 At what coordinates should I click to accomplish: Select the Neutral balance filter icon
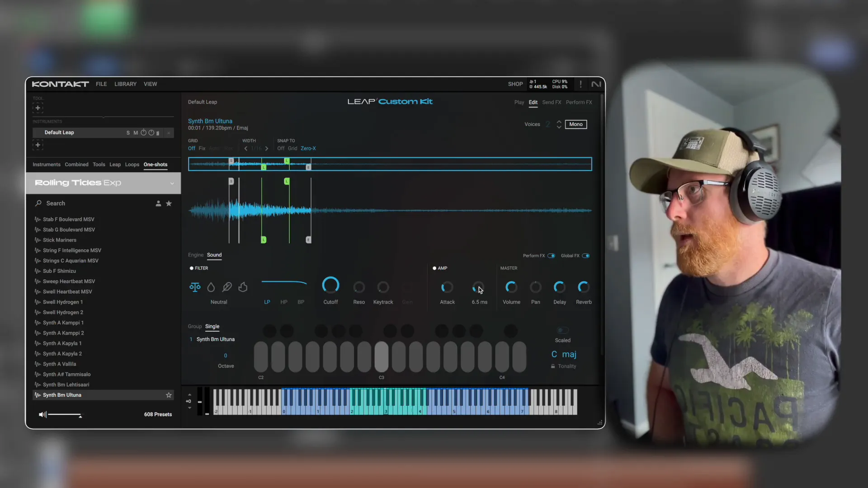point(195,287)
